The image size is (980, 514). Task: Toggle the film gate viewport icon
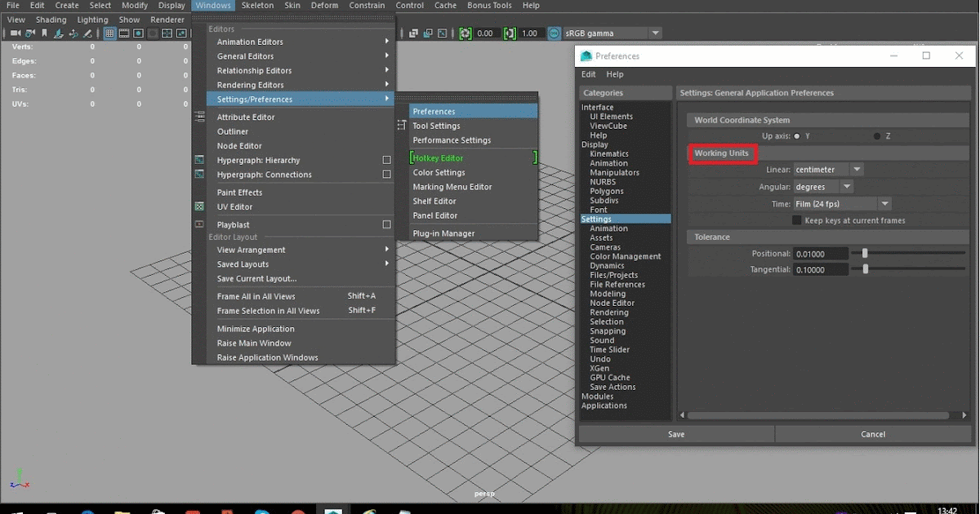pyautogui.click(x=124, y=33)
